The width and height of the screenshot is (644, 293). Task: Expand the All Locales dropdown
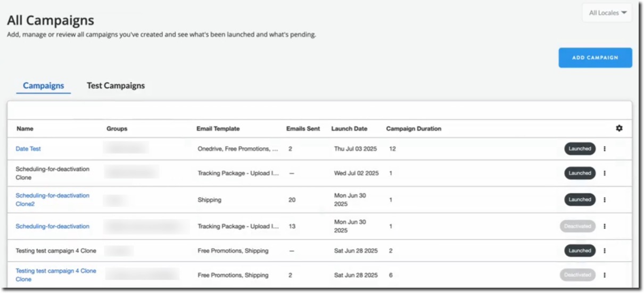607,13
